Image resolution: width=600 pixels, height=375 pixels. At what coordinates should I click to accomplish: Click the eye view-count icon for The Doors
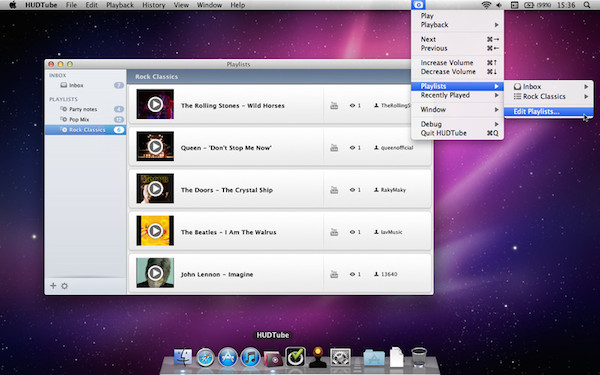352,190
